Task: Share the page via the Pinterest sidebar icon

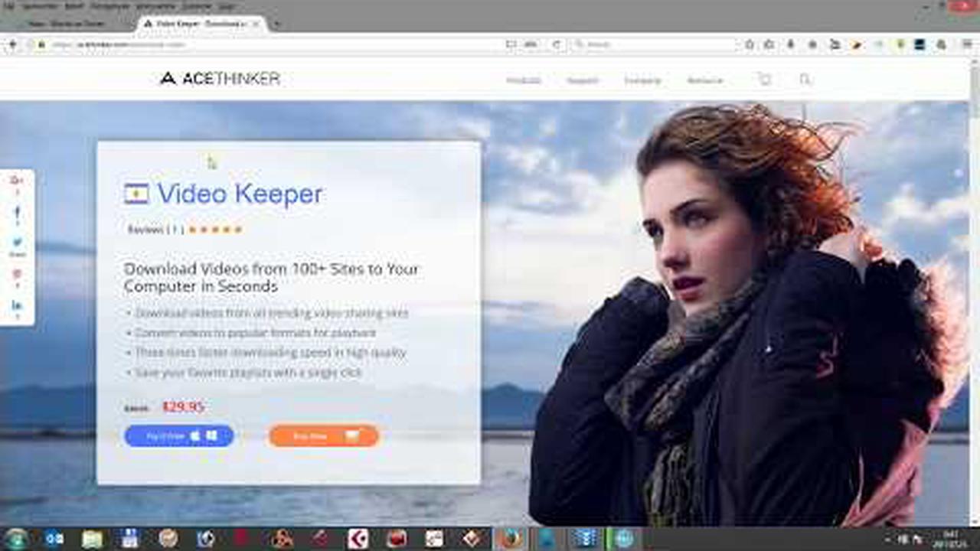Action: tap(17, 274)
